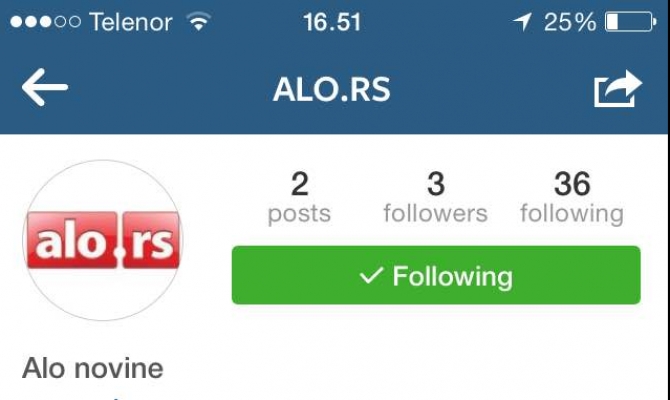This screenshot has width=670, height=400.
Task: Tap the checkmark in the Following button
Action: 371,276
